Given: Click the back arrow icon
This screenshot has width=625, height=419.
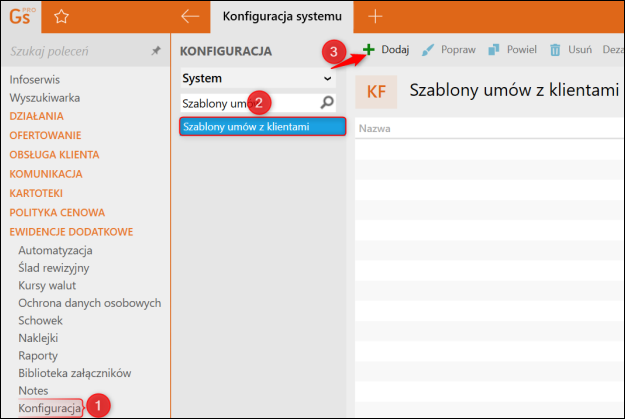Looking at the screenshot, I should point(190,16).
